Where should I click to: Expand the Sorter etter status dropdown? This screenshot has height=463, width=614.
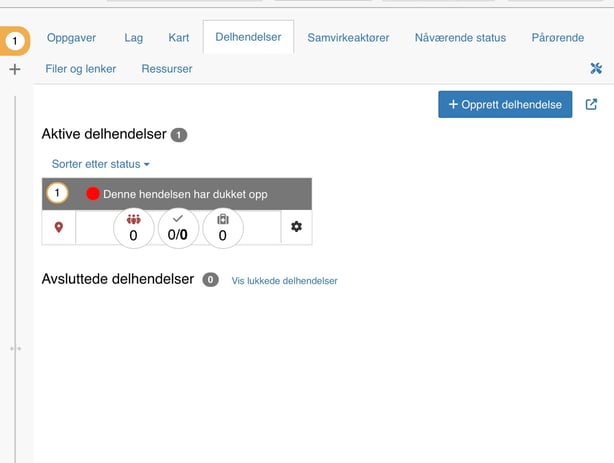[100, 163]
